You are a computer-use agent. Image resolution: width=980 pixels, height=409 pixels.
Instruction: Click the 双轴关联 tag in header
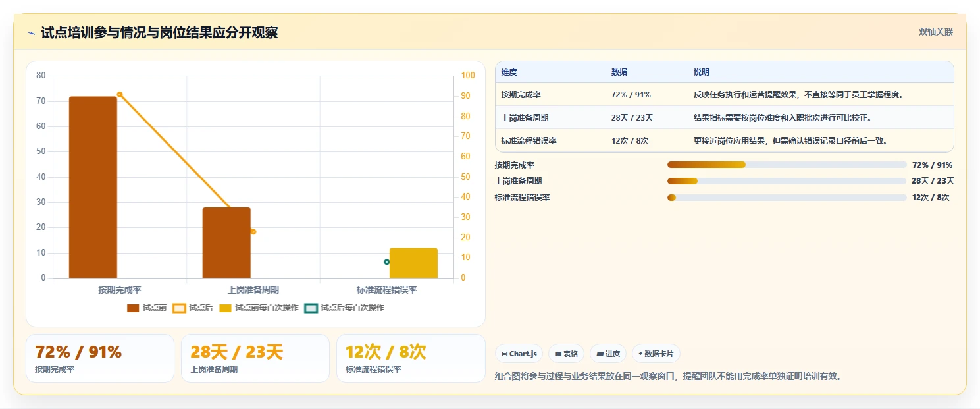(x=936, y=32)
